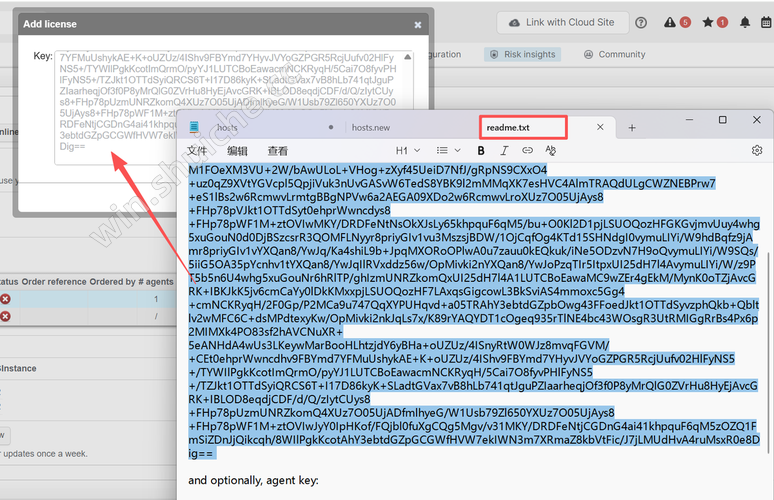Open starred items with badge
The height and width of the screenshot is (500, 774).
coord(715,22)
